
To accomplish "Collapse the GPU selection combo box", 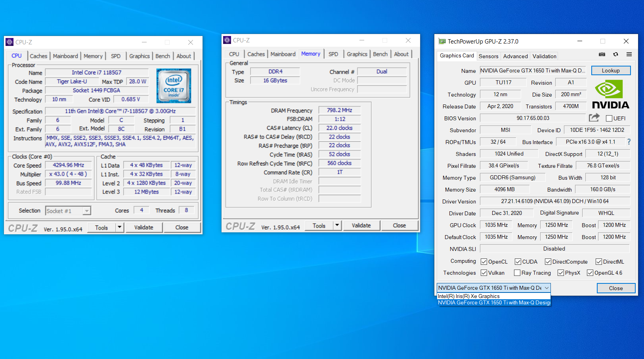I will (x=547, y=288).
